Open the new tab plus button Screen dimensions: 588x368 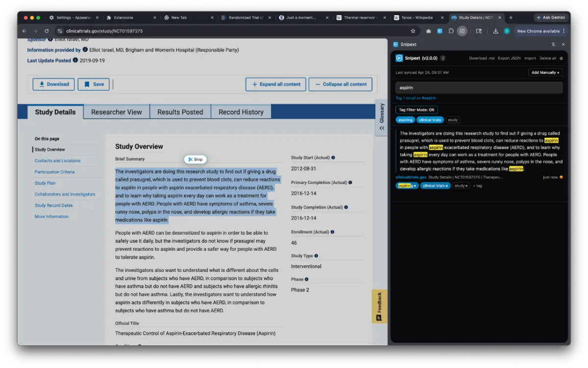coord(511,18)
